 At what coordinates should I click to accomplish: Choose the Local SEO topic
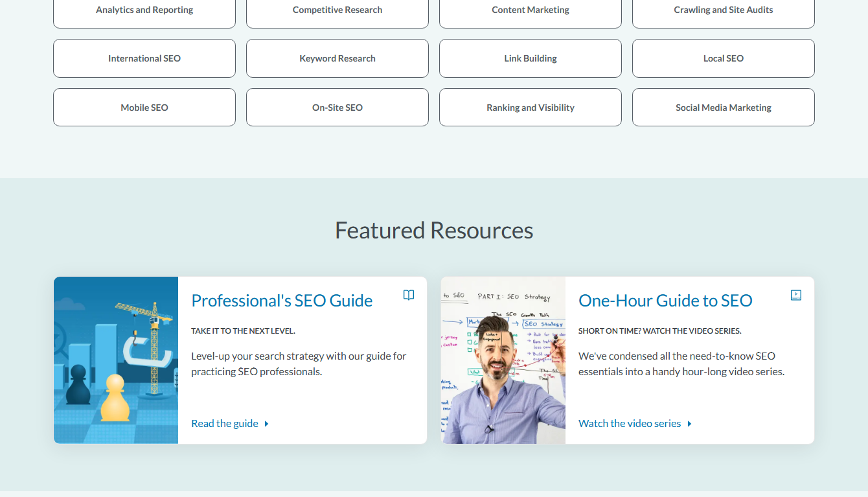tap(724, 58)
